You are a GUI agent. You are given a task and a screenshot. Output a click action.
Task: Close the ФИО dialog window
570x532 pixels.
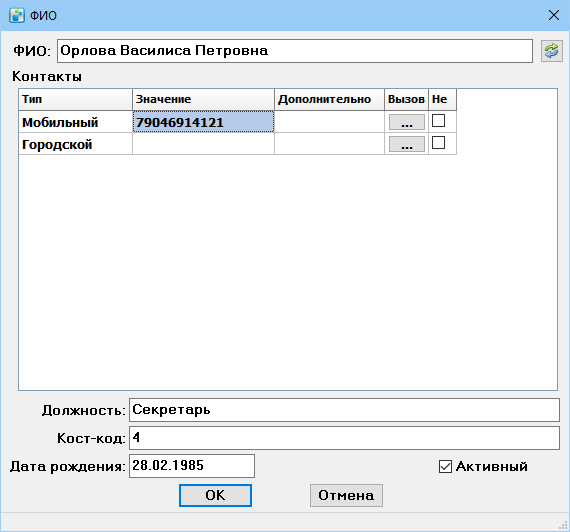click(554, 15)
